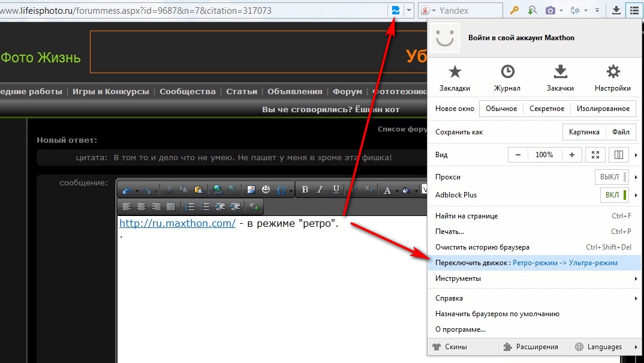Toggle bold formatting in editor
The width and height of the screenshot is (644, 363).
[305, 190]
